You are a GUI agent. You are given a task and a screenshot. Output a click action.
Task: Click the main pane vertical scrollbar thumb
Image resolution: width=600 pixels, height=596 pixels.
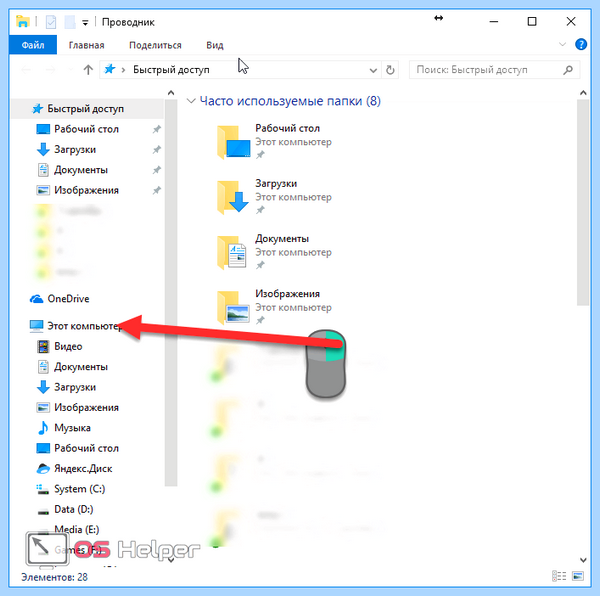pyautogui.click(x=583, y=202)
